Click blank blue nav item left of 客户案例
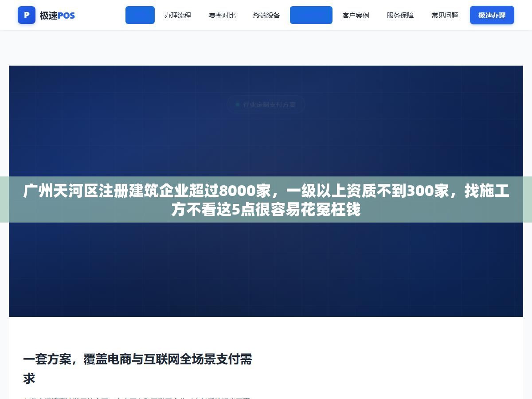Screen dimensions: 532x399 (311, 15)
